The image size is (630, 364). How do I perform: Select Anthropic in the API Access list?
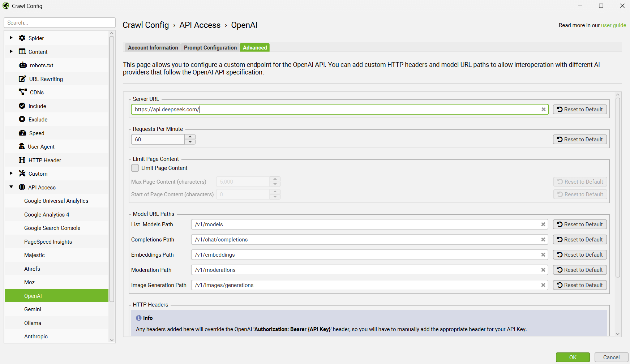[36, 336]
